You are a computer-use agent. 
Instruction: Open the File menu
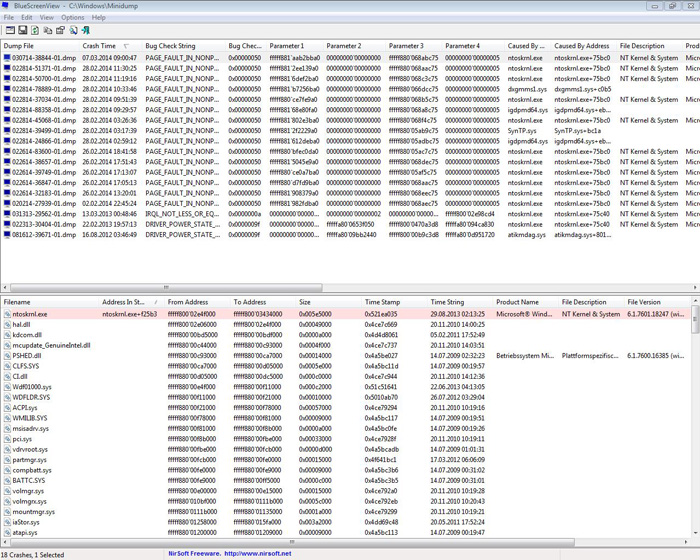pos(9,17)
